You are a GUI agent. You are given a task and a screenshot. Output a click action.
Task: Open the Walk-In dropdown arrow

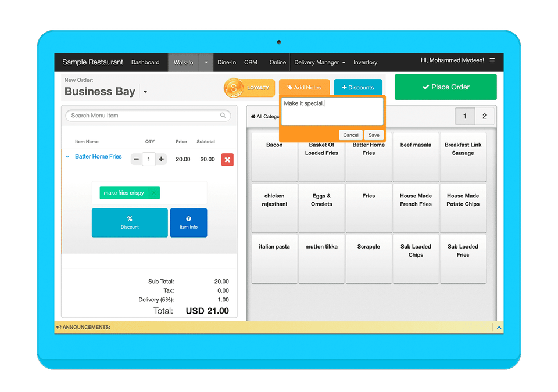(206, 62)
